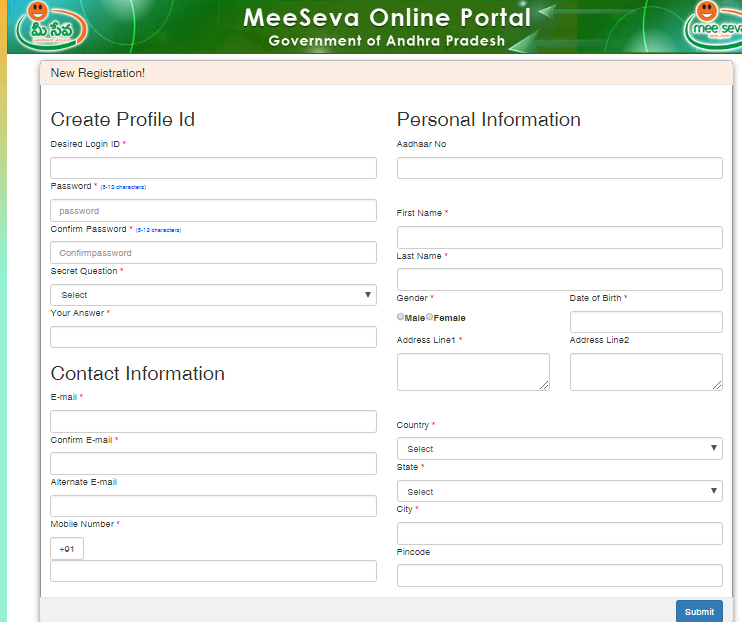742x622 pixels.
Task: Click the E-mail input field
Action: (x=213, y=421)
